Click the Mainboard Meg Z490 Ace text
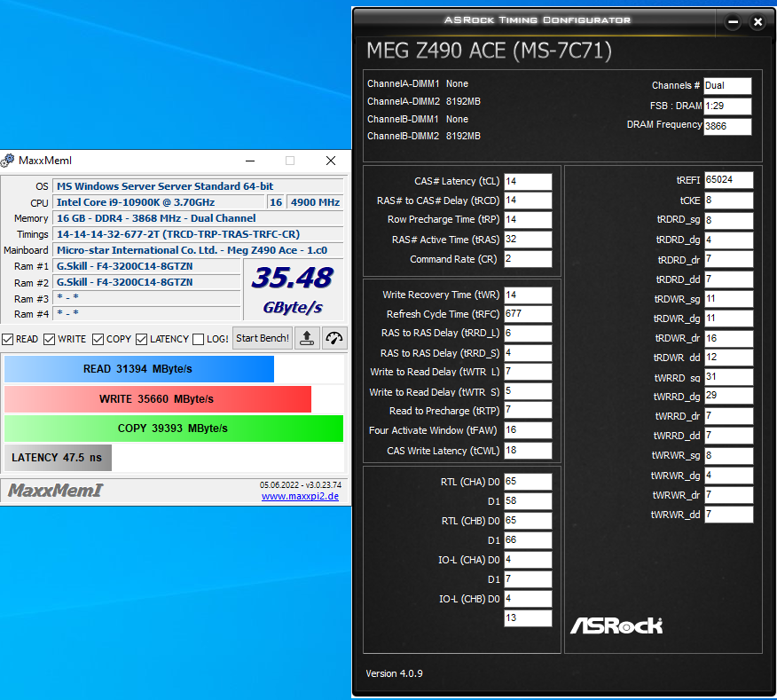 pos(192,250)
